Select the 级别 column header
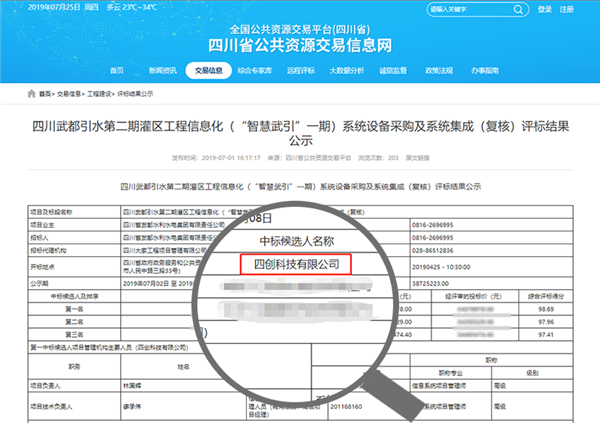This screenshot has height=423, width=600. (532, 373)
